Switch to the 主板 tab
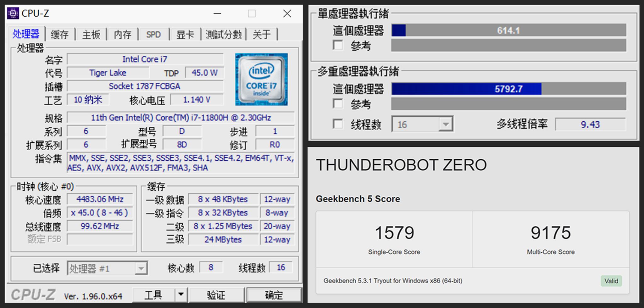The height and width of the screenshot is (308, 644). click(x=91, y=35)
